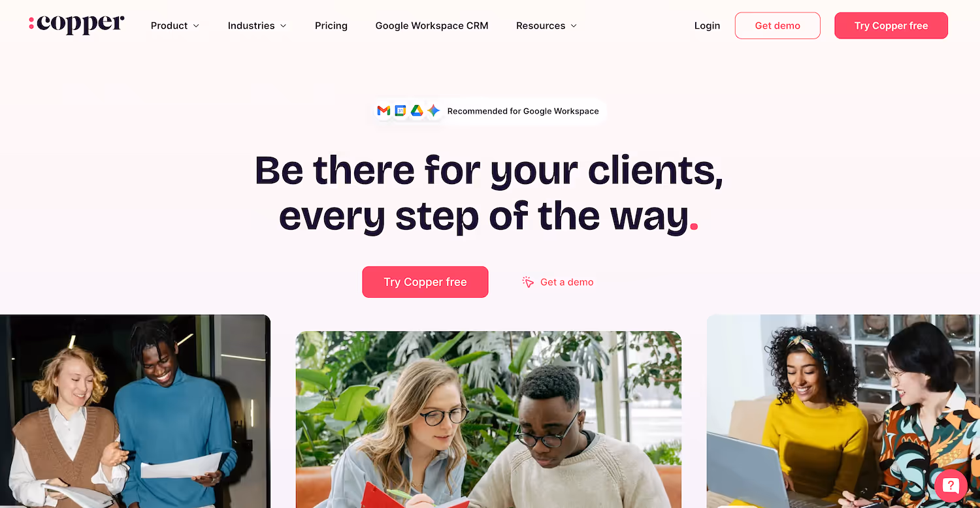Click the Get demo header button

click(777, 25)
